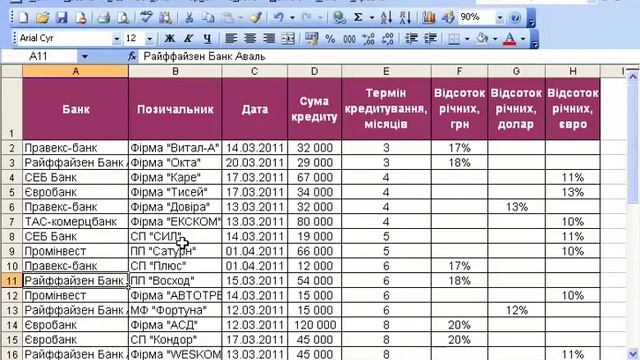Select column D header
Viewport: 640px width, 360px height.
314,71
